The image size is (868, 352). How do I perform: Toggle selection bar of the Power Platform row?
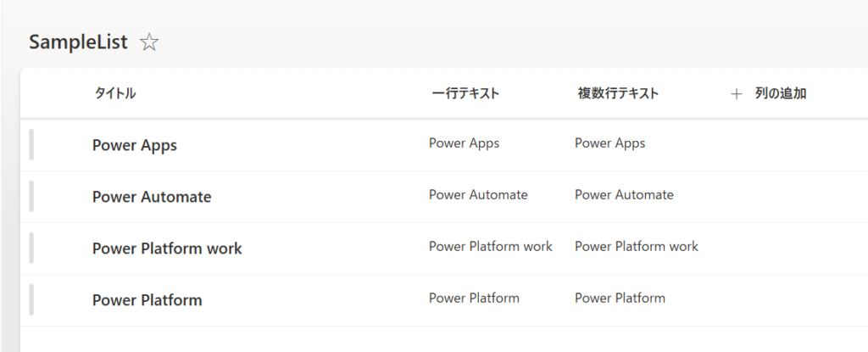pos(31,300)
